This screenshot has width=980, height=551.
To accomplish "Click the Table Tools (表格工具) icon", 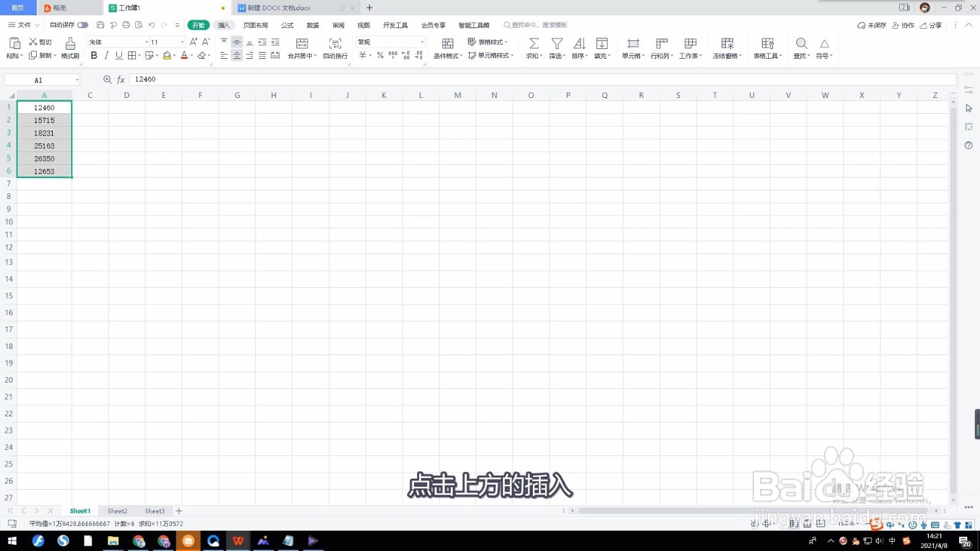I will [767, 43].
